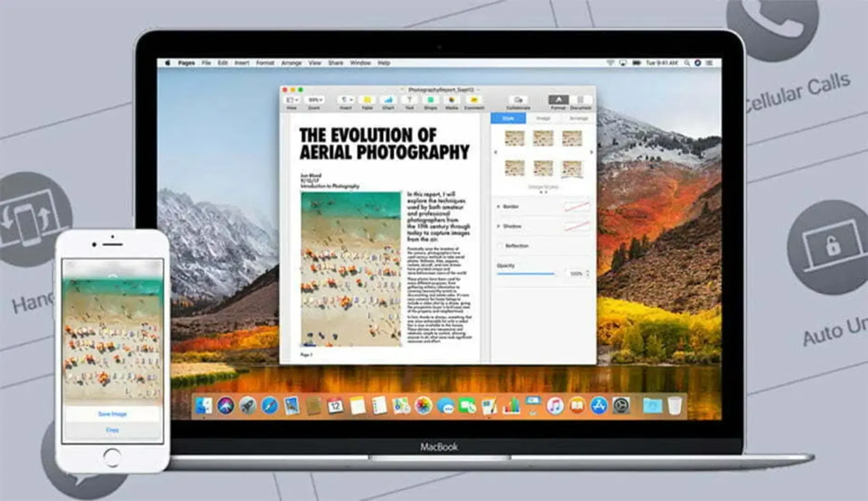This screenshot has width=868, height=501.
Task: Open Reminders app in the Dock
Action: [379, 406]
